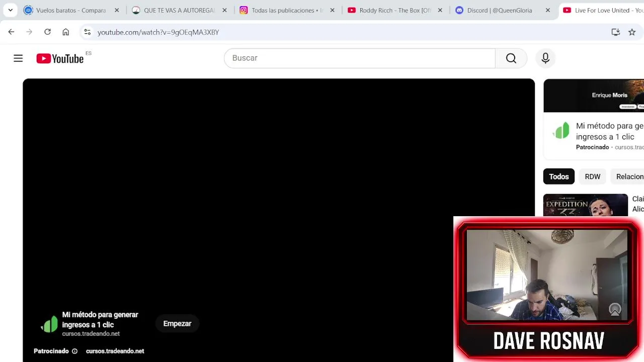Bookmark this page with the star
Image resolution: width=644 pixels, height=362 pixels.
tap(632, 32)
